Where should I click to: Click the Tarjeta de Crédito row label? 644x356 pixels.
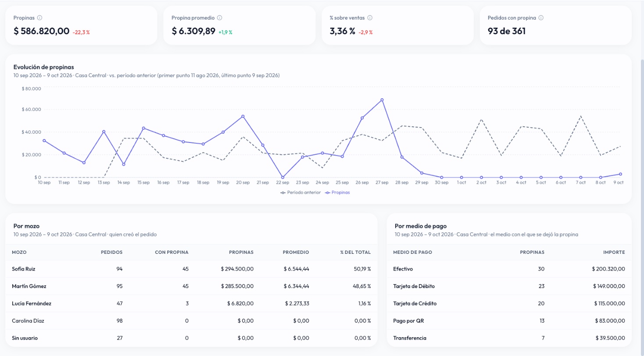point(415,303)
